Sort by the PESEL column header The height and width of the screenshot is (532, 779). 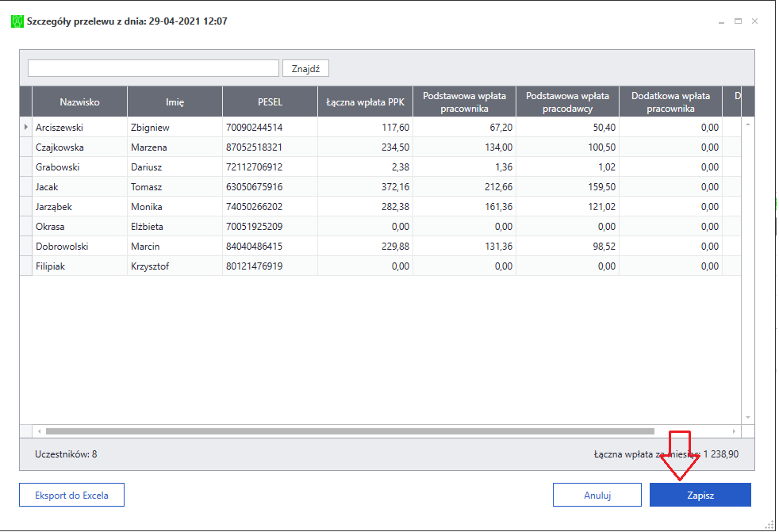click(270, 101)
